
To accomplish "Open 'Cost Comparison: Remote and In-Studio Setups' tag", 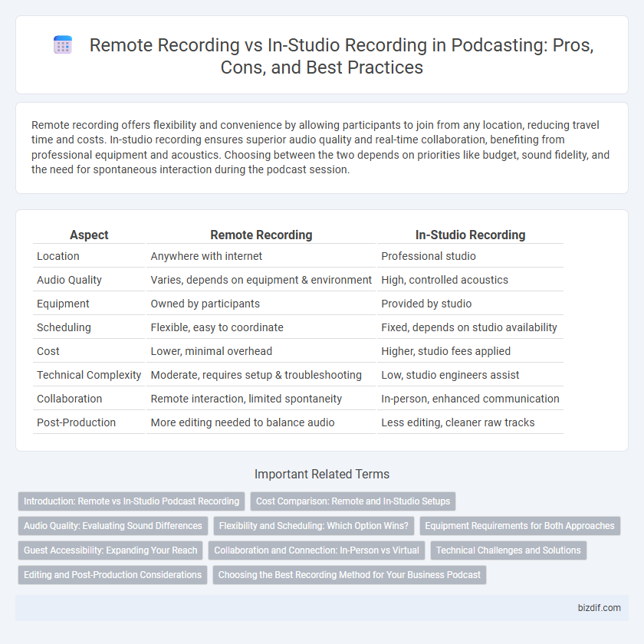I will (x=353, y=501).
